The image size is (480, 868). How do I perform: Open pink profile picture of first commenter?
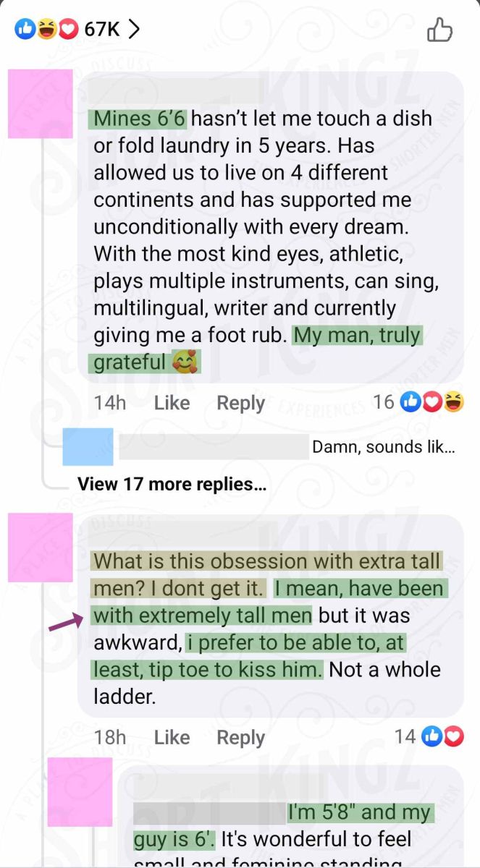pos(41,103)
